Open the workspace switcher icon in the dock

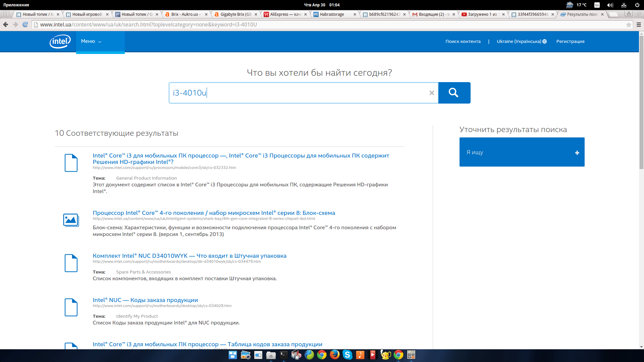233,355
